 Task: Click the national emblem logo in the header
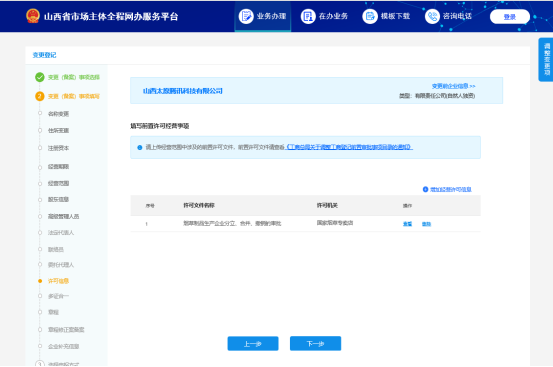(33, 16)
